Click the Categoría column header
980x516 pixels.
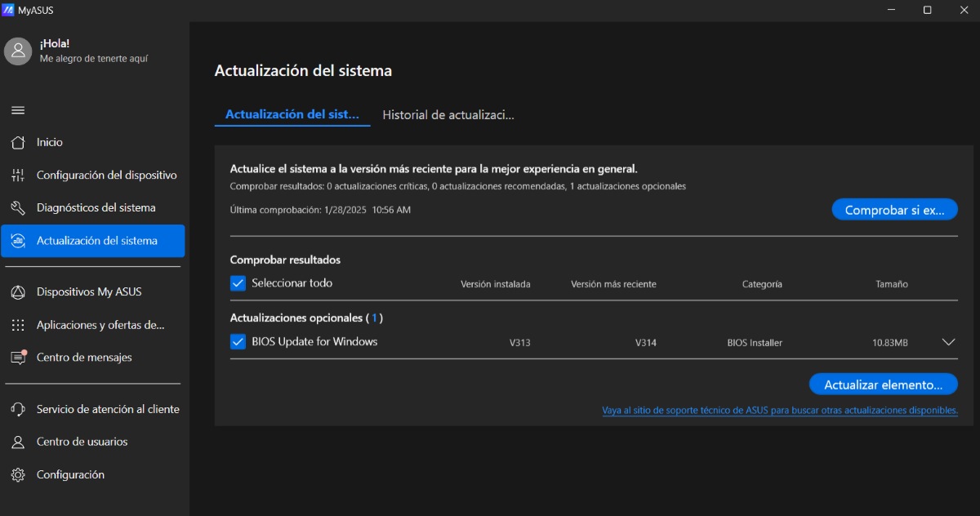tap(762, 284)
